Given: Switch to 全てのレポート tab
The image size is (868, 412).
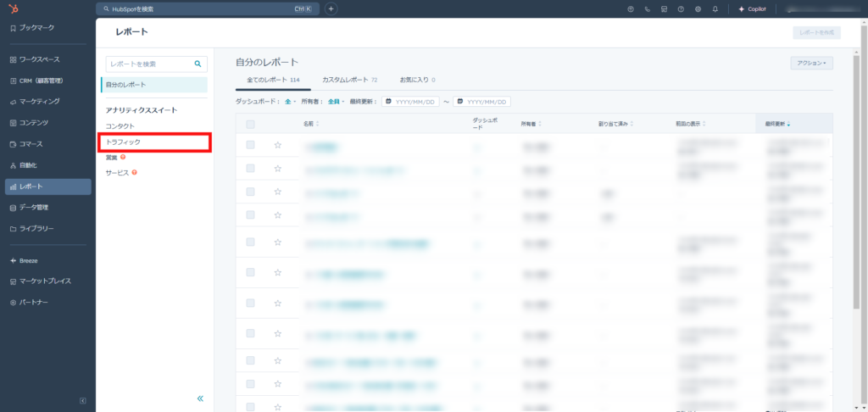Looking at the screenshot, I should point(274,81).
